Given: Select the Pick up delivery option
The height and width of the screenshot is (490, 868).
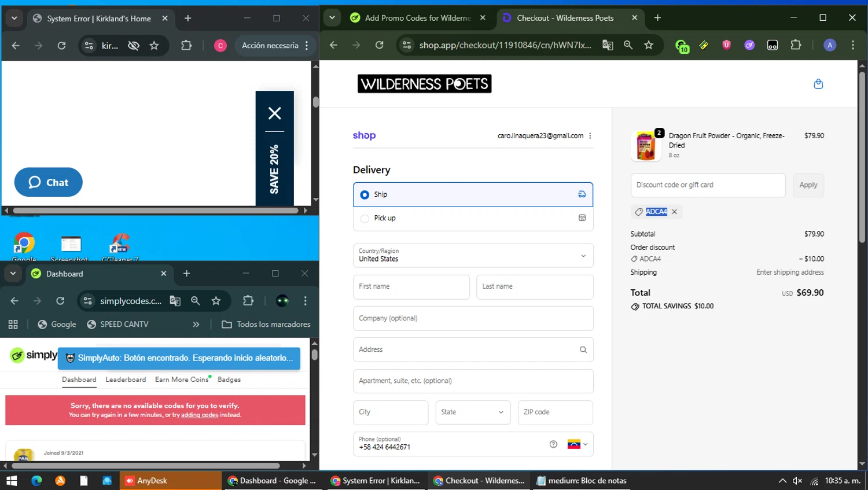Looking at the screenshot, I should click(473, 218).
